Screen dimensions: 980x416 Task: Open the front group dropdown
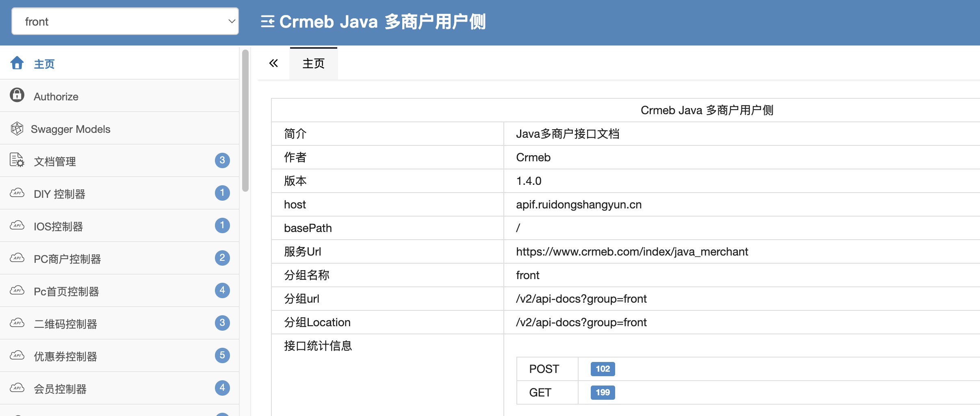[125, 21]
